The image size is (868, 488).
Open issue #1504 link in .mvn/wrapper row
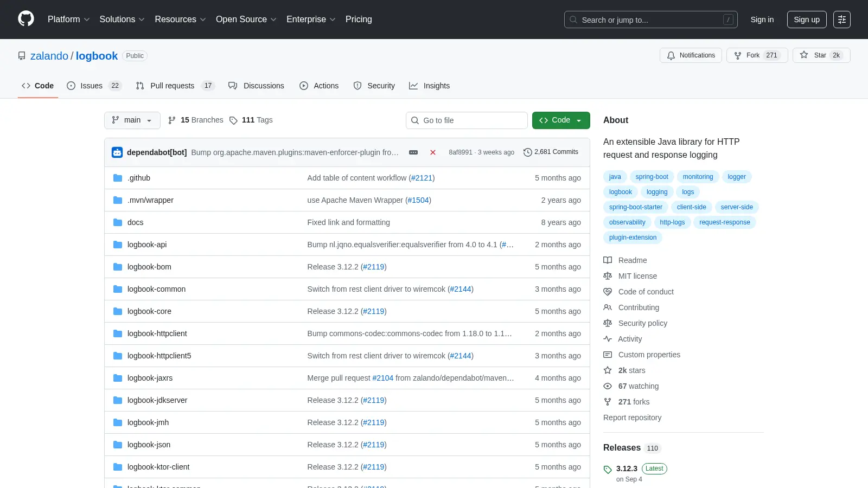[x=418, y=200]
